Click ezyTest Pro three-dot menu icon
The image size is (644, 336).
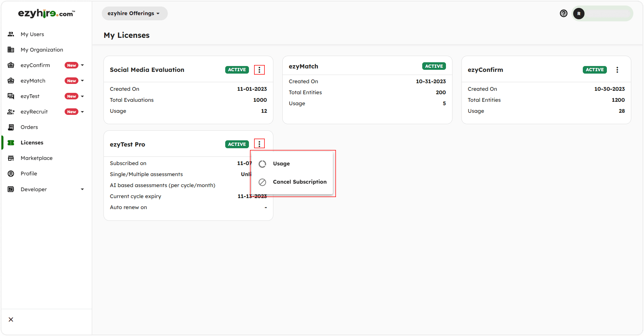(259, 144)
